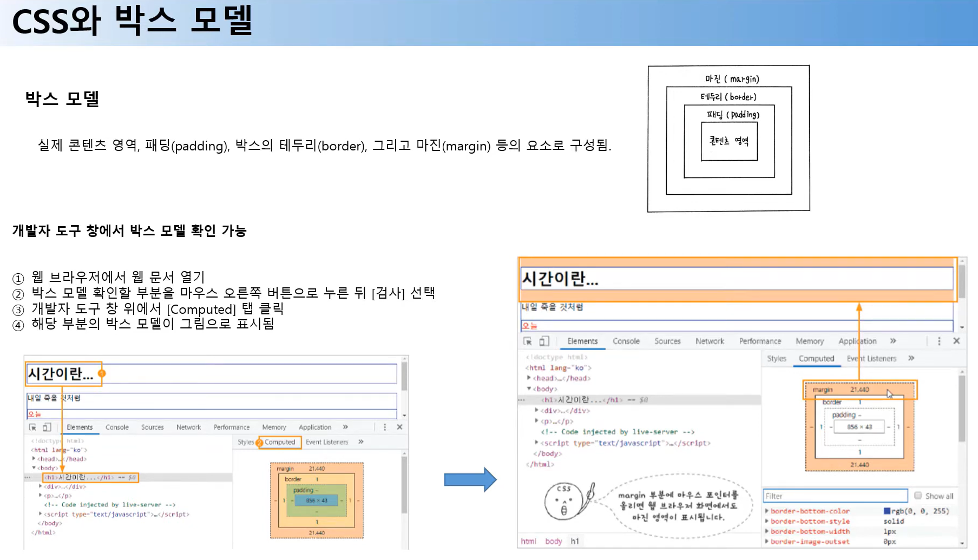Expand div node in left DOM tree
Viewport: 978px width, 560px height.
40,486
